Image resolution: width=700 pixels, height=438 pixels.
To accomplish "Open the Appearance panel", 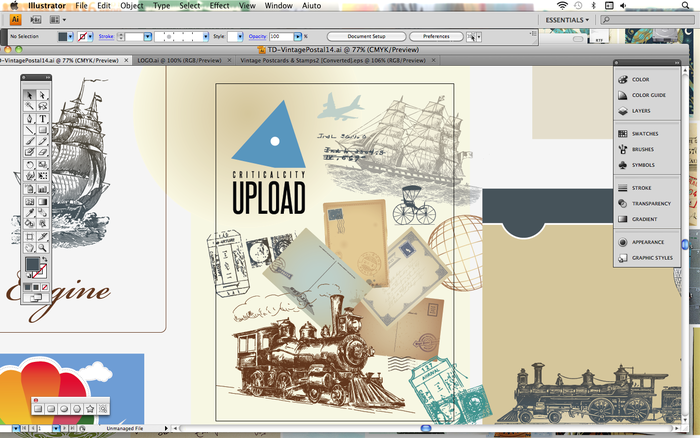I will [647, 242].
